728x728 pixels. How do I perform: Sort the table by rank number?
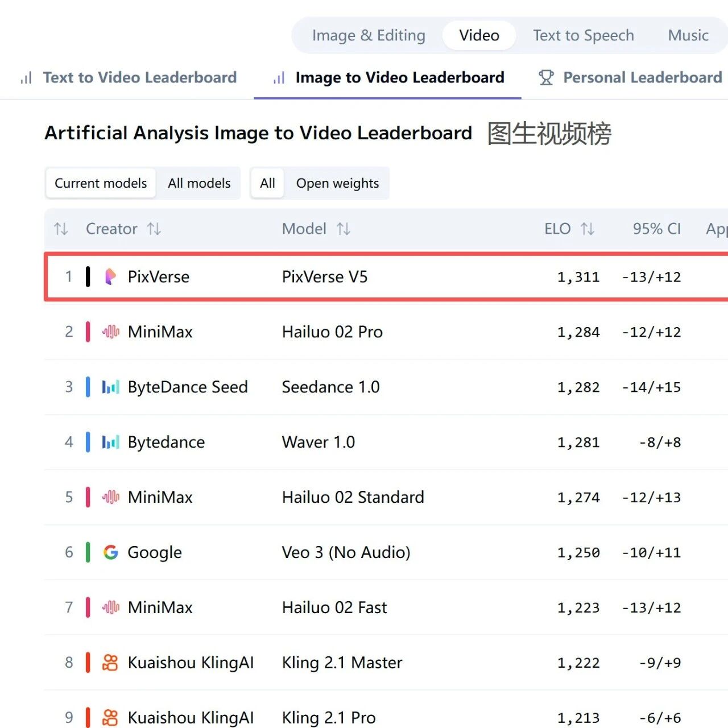61,229
